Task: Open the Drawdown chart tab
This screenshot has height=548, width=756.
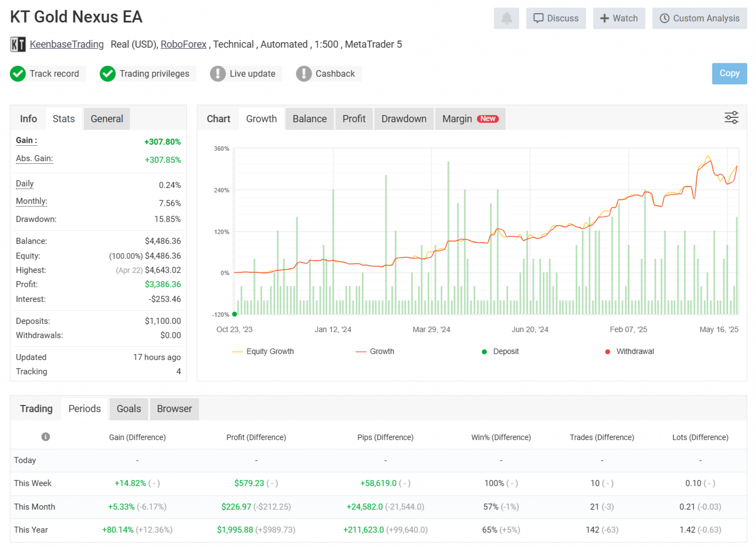Action: click(x=404, y=119)
